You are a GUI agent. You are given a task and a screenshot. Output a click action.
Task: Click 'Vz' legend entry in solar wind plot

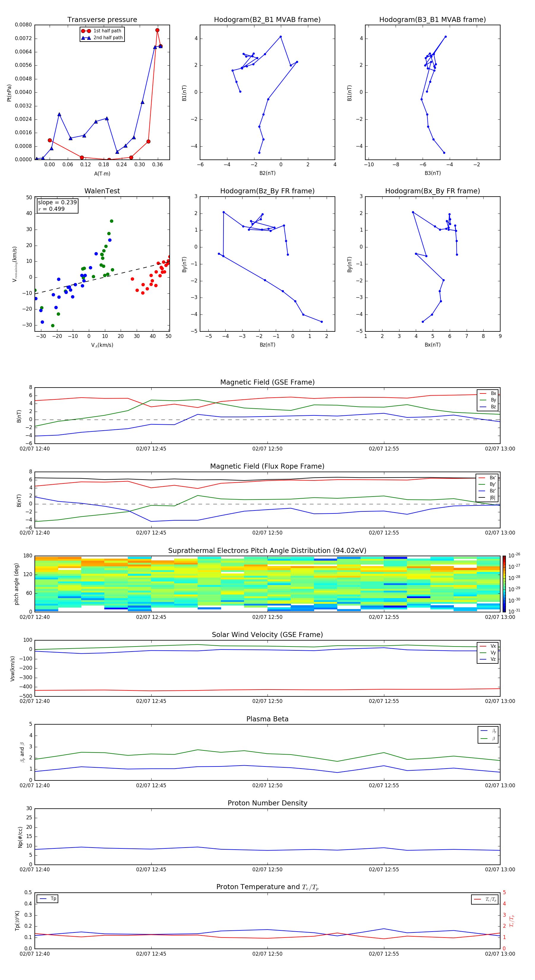point(488,659)
